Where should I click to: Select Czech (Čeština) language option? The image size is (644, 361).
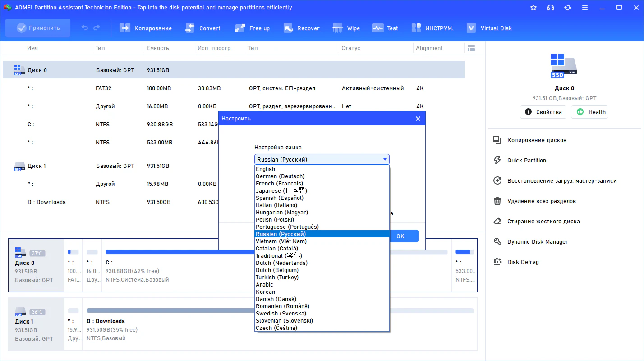(276, 328)
